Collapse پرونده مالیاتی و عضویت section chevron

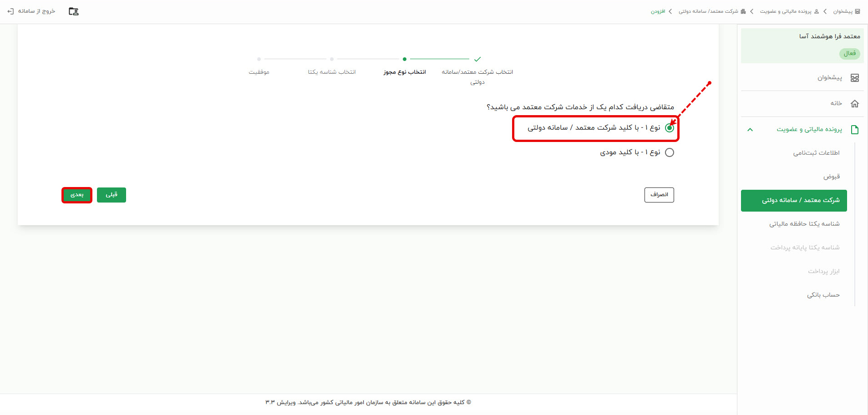tap(750, 130)
